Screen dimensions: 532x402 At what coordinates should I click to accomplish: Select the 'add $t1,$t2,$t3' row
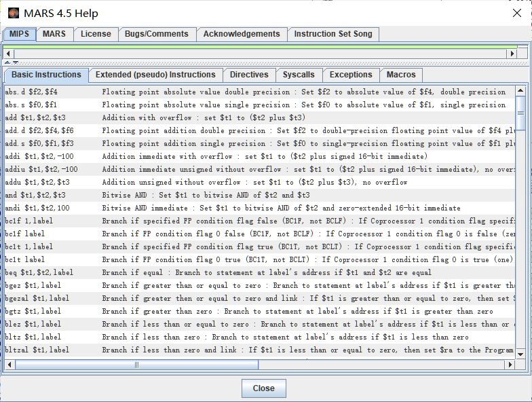260,118
